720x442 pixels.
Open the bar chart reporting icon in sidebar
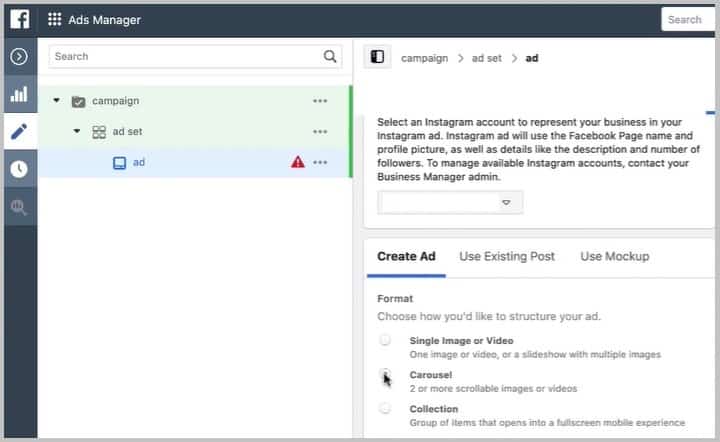tap(19, 95)
